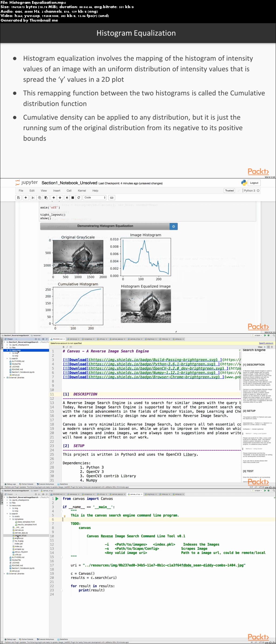Collapse the selected resources folder in README editor frame
Screen dimensions: 276x644
[x=7, y=350]
